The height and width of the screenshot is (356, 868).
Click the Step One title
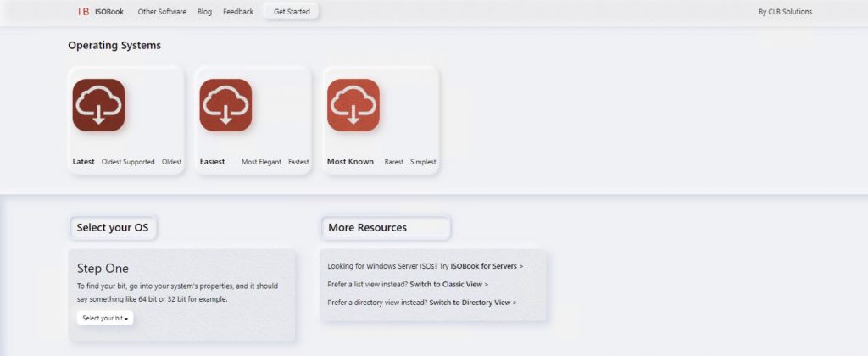103,269
